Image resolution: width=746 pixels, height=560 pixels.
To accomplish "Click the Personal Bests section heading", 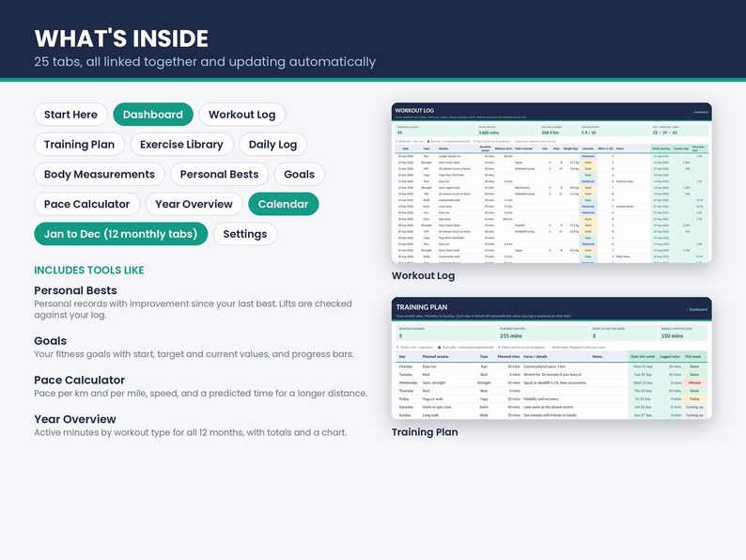I will tap(75, 290).
